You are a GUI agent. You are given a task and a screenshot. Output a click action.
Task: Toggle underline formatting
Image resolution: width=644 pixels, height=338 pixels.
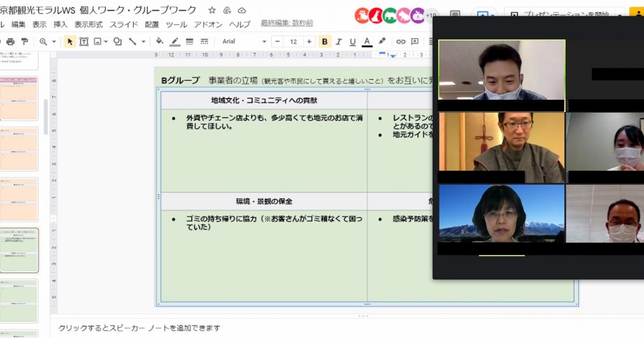[353, 41]
